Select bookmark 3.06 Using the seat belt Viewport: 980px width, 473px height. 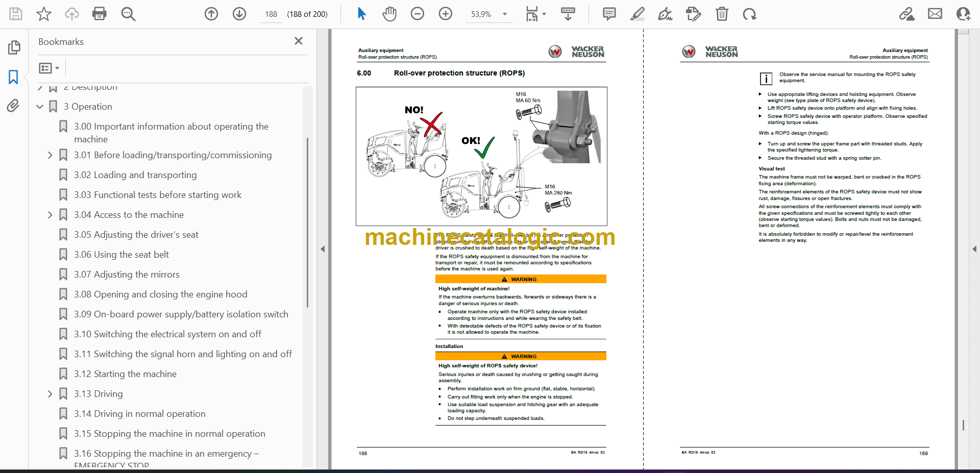tap(121, 255)
